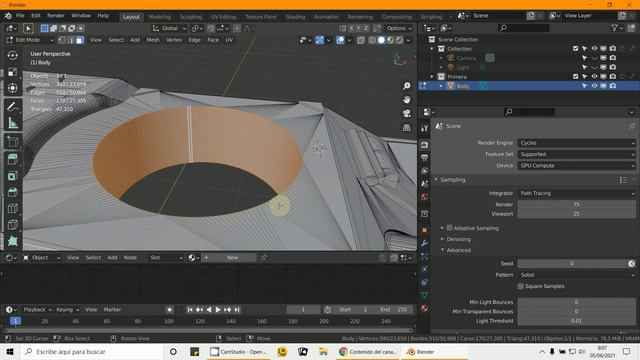Enable Adaptive Sampling checkbox
The height and width of the screenshot is (360, 640).
449,228
